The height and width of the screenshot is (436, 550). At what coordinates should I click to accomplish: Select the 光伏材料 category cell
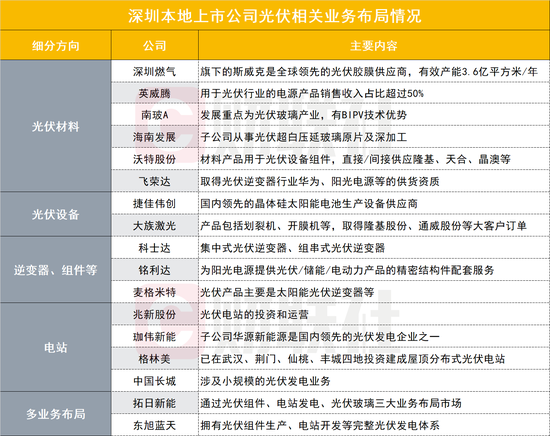click(x=56, y=126)
